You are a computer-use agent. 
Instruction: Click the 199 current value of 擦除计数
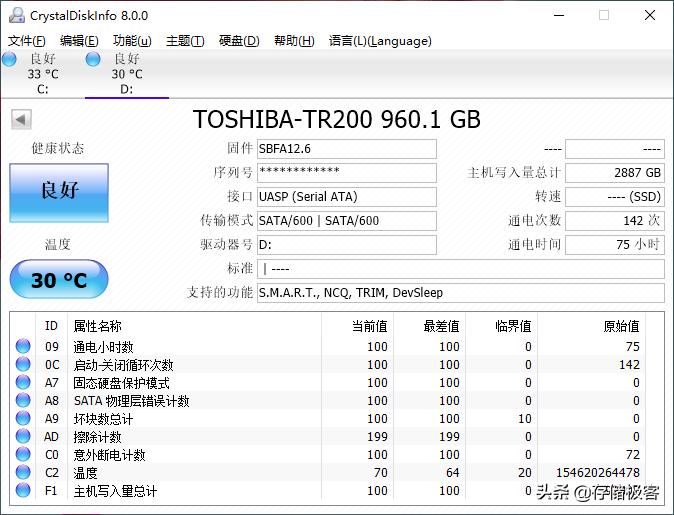tap(377, 436)
